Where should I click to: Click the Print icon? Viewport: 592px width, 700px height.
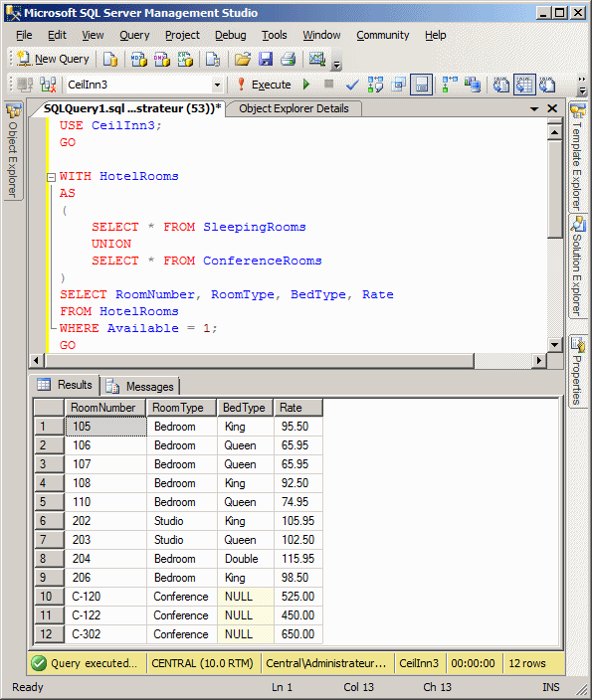point(289,59)
